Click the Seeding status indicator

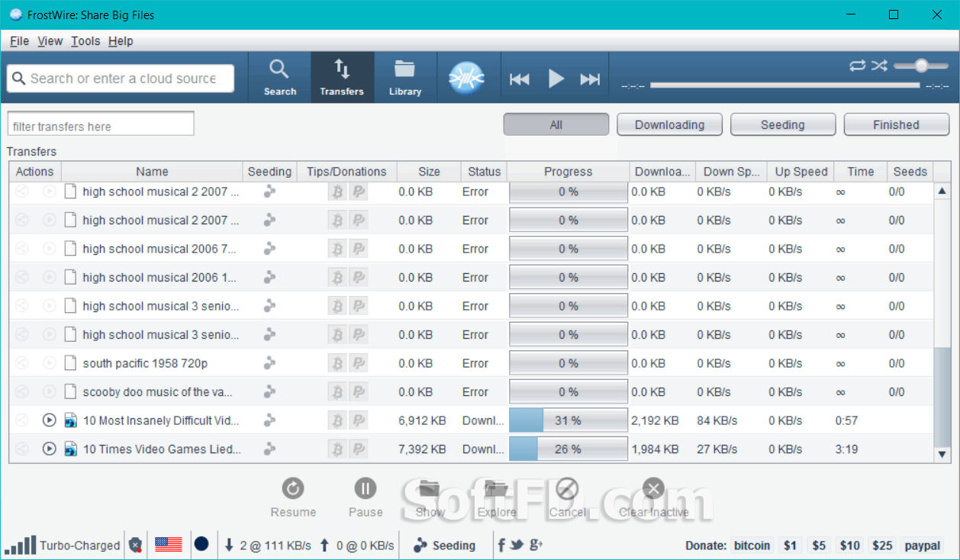(444, 545)
